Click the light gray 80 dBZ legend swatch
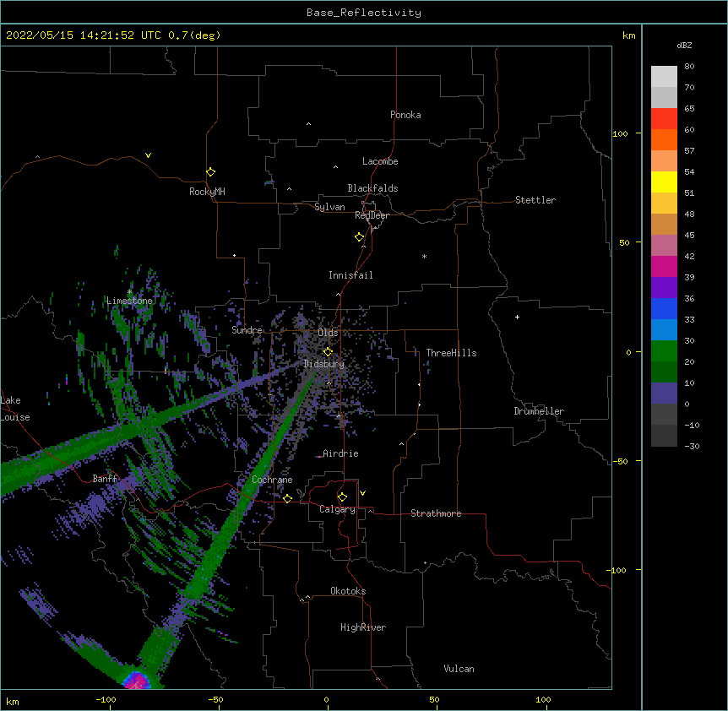 tap(664, 77)
